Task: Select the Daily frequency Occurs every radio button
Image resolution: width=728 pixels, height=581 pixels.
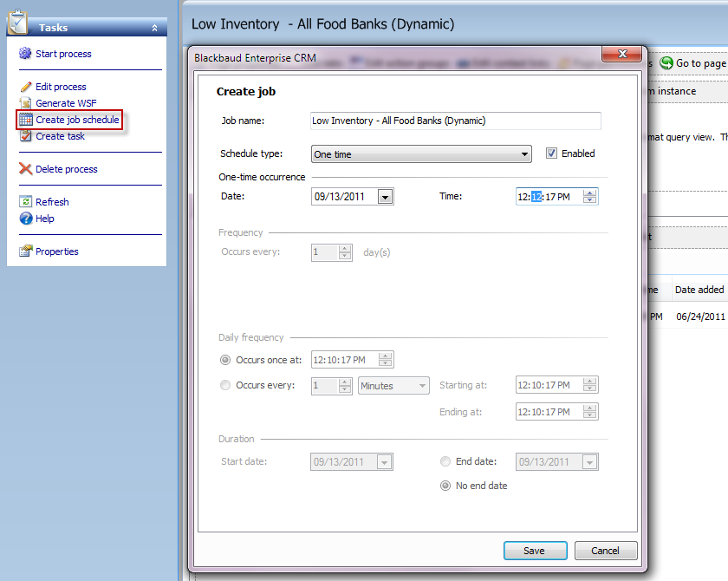Action: coord(225,385)
